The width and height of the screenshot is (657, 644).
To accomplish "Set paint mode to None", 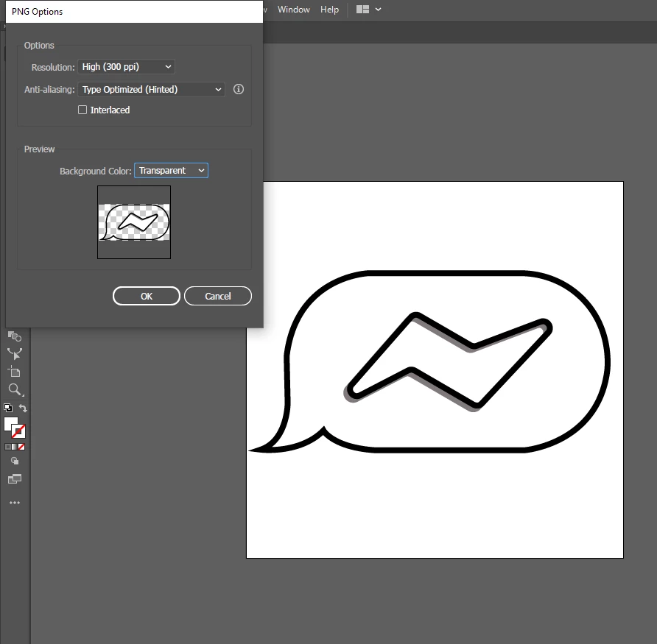I will pyautogui.click(x=21, y=447).
